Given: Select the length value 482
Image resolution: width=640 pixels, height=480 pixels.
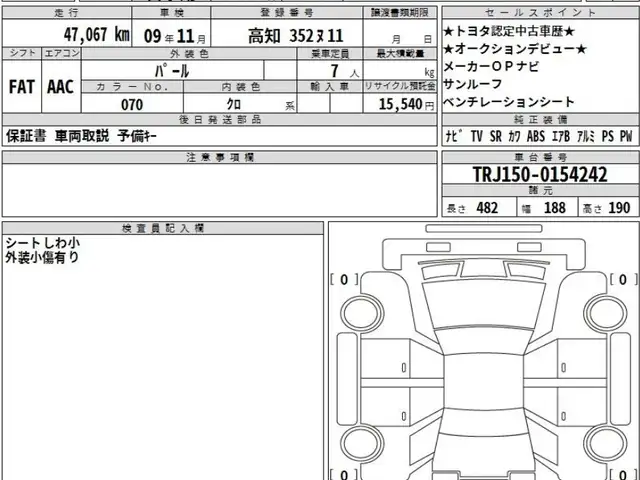Looking at the screenshot, I should [x=487, y=208].
